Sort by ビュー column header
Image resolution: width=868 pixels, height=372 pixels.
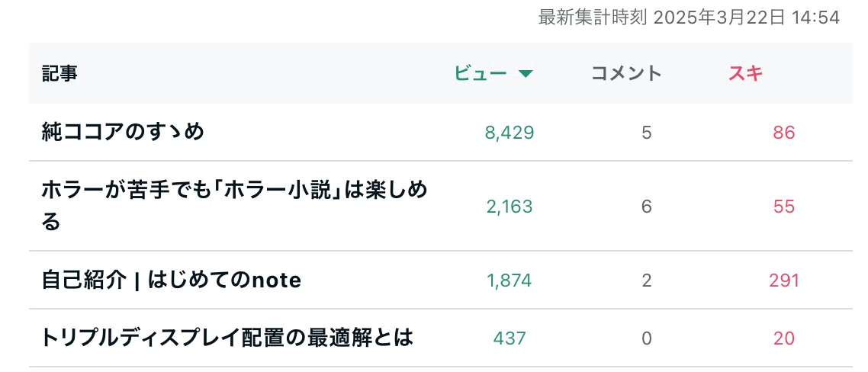[x=481, y=73]
